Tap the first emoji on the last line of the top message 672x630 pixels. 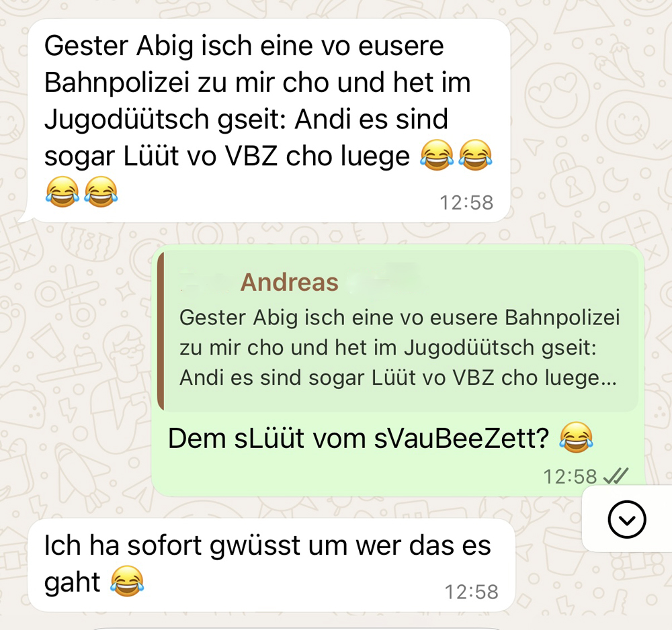(62, 192)
